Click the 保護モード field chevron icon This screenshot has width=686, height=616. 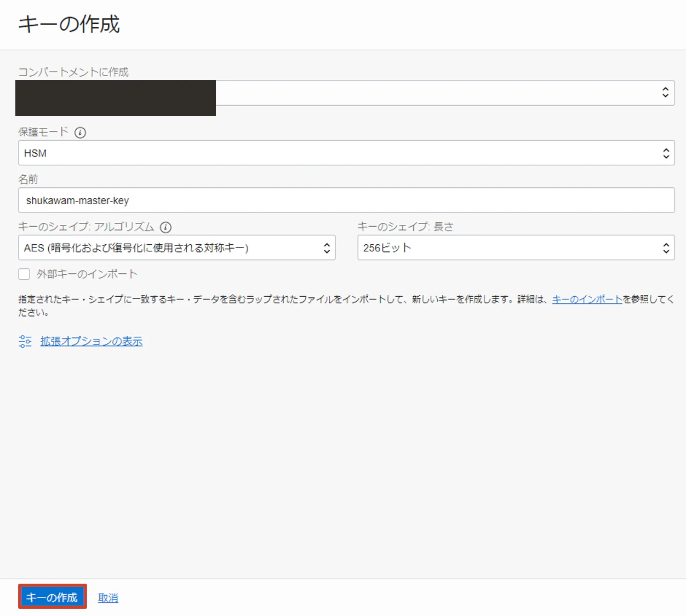[666, 153]
